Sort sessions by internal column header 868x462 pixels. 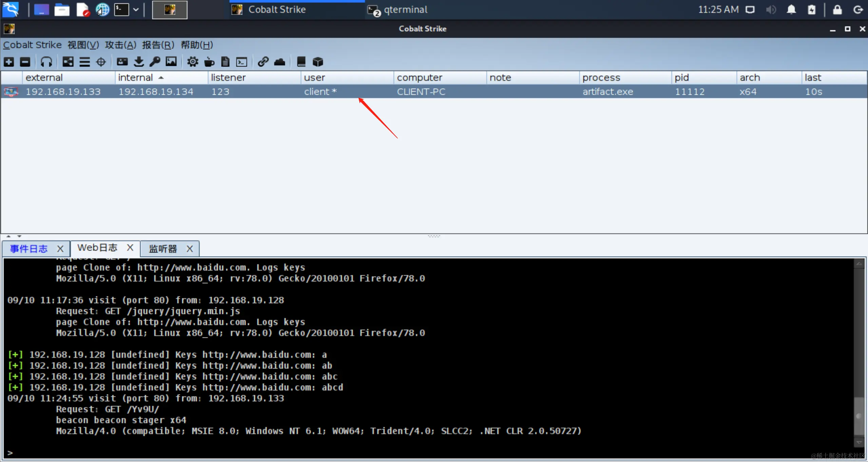click(136, 78)
